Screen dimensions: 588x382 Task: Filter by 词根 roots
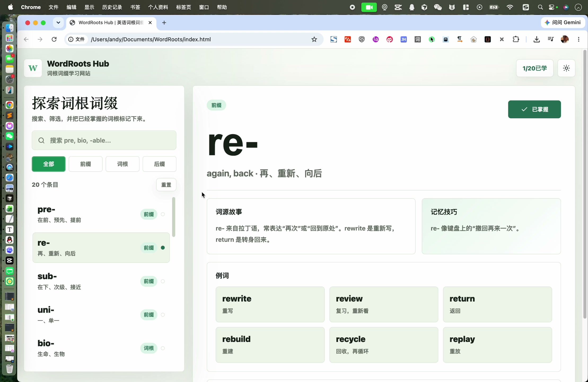coord(122,164)
